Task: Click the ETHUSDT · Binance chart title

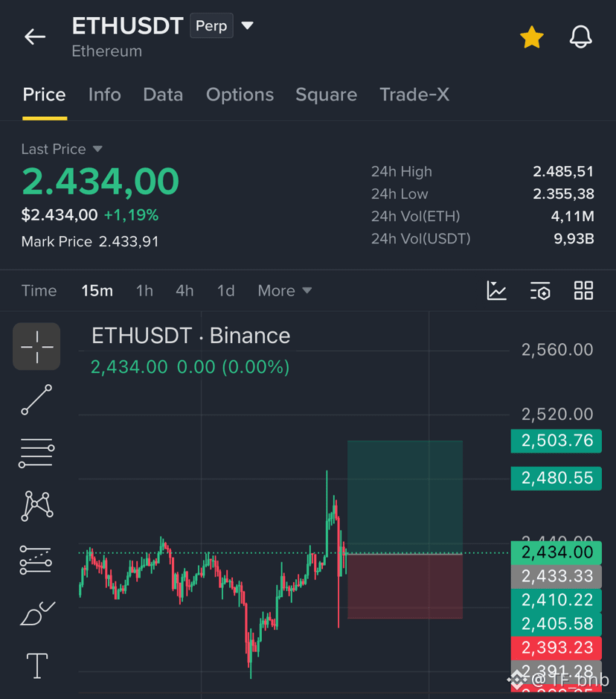Action: [x=190, y=336]
